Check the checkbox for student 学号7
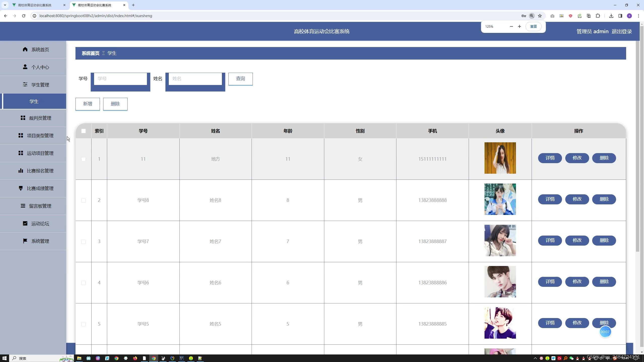Viewport: 644px width, 362px height. click(x=84, y=242)
